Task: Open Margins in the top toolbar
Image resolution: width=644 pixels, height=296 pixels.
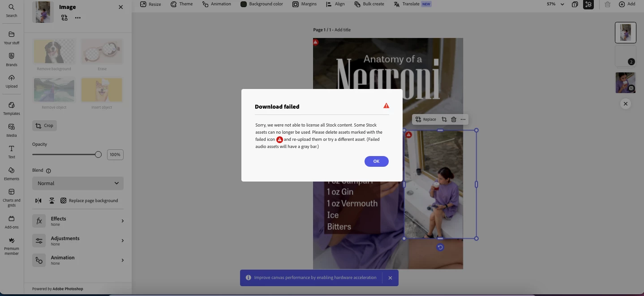Action: [305, 4]
